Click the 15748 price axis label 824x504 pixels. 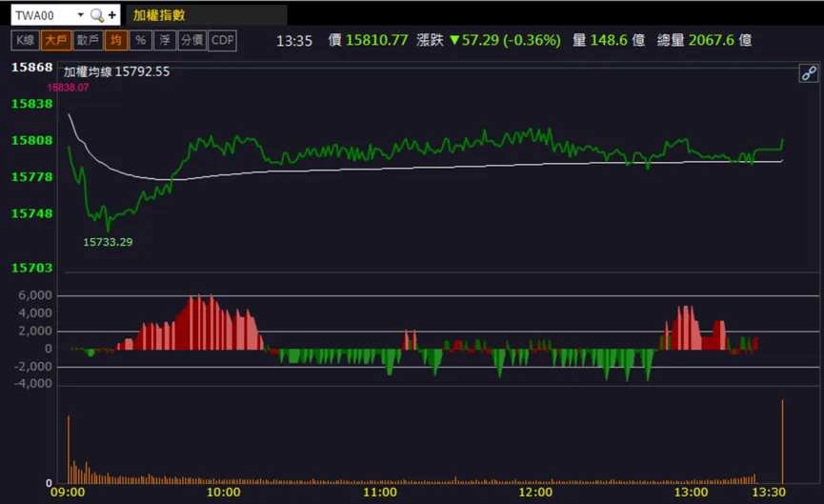[32, 214]
